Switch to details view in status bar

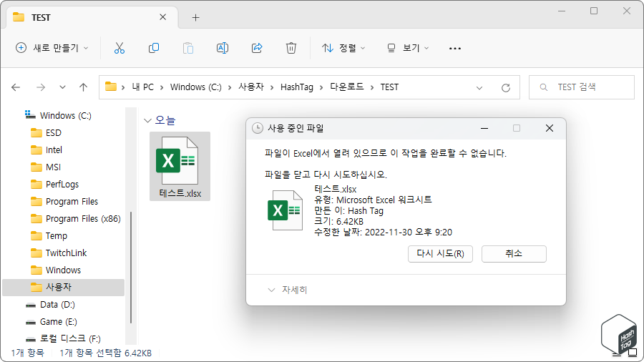[617, 353]
